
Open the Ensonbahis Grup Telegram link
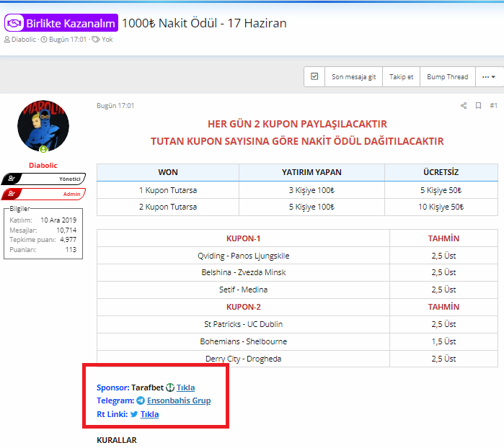[179, 400]
